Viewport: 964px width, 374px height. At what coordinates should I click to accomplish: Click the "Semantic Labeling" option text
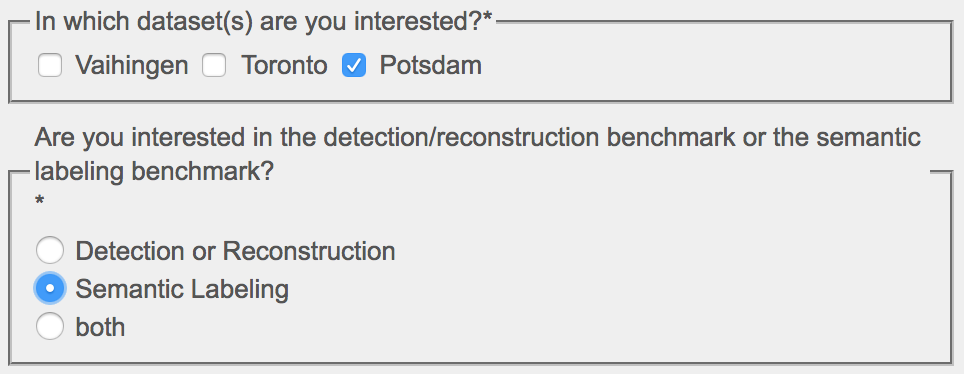(x=182, y=289)
